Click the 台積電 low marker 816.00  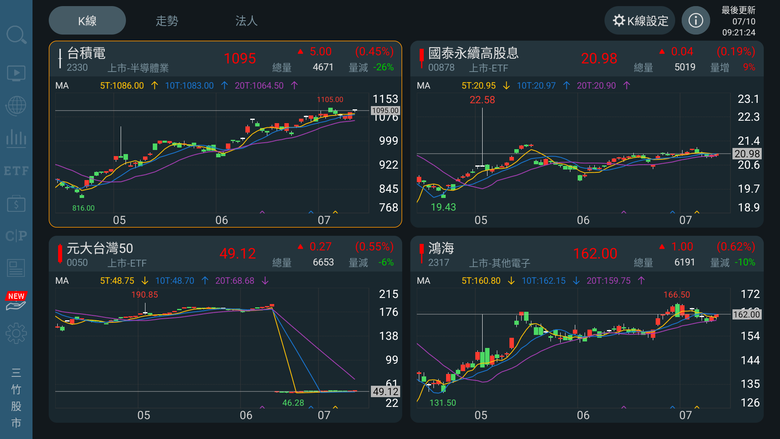(83, 208)
